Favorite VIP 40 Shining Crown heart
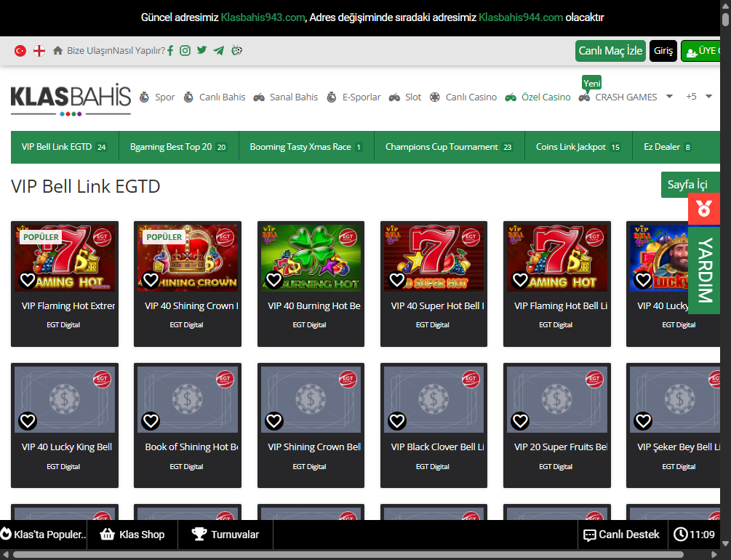The image size is (731, 560). tap(151, 280)
